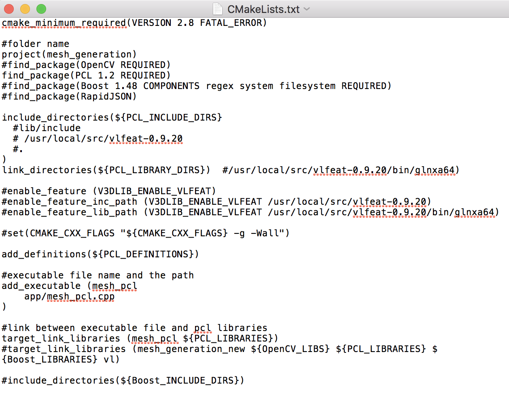Click the Boost_INCLUDE_DIRS comment at bottom
Image resolution: width=509 pixels, height=420 pixels.
121,380
